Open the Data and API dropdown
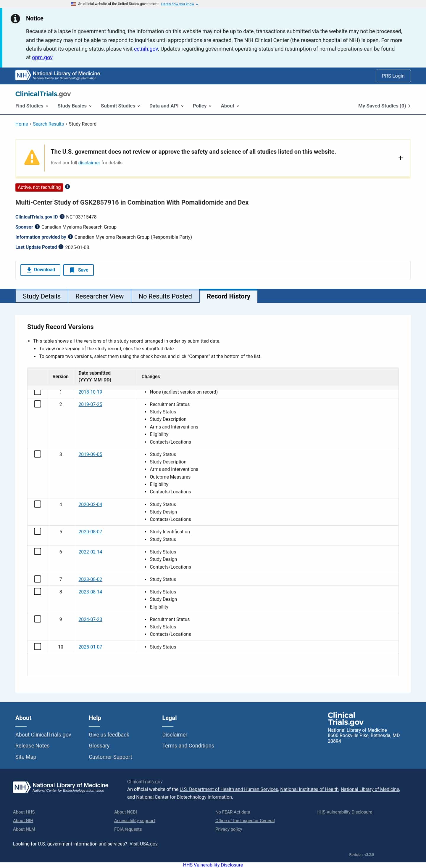 pyautogui.click(x=167, y=106)
